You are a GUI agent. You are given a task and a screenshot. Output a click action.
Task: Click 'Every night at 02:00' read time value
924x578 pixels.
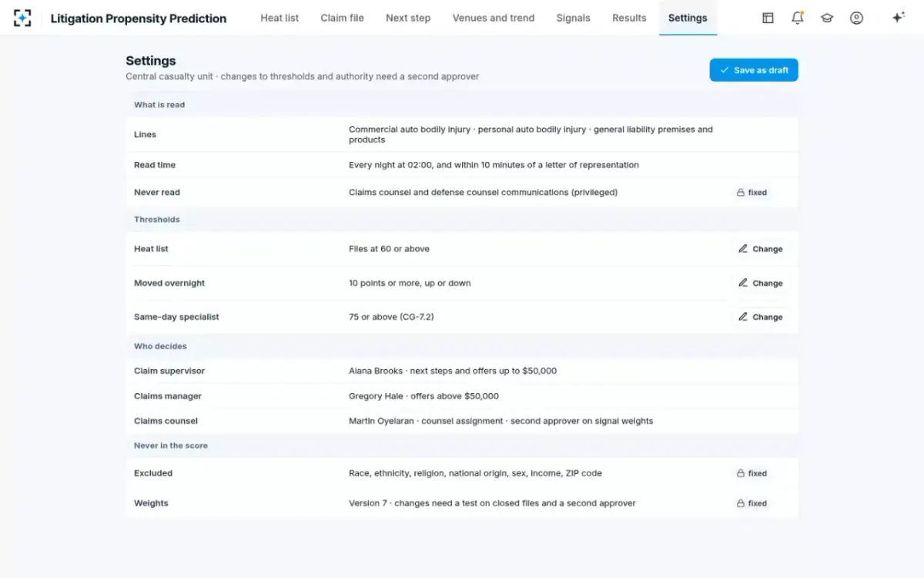[x=494, y=165]
